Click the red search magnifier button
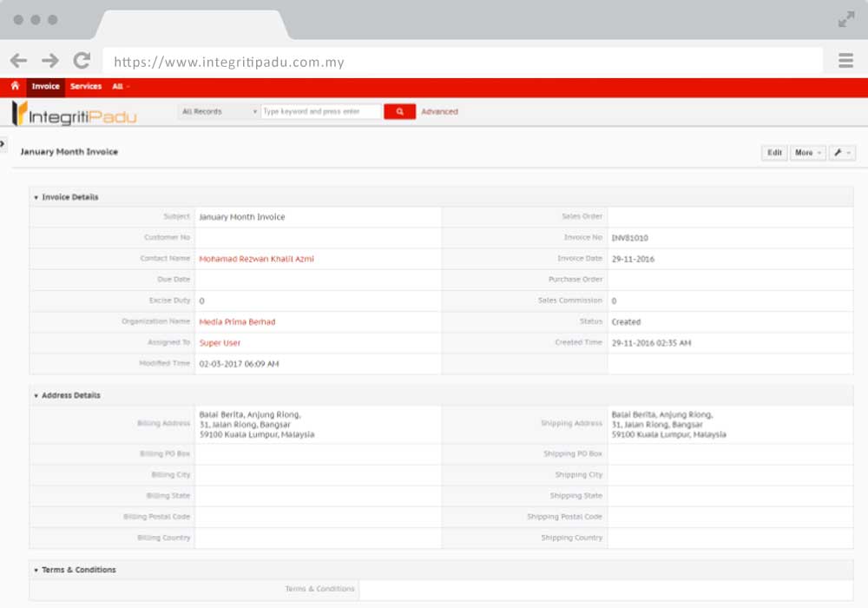868x608 pixels. tap(399, 111)
